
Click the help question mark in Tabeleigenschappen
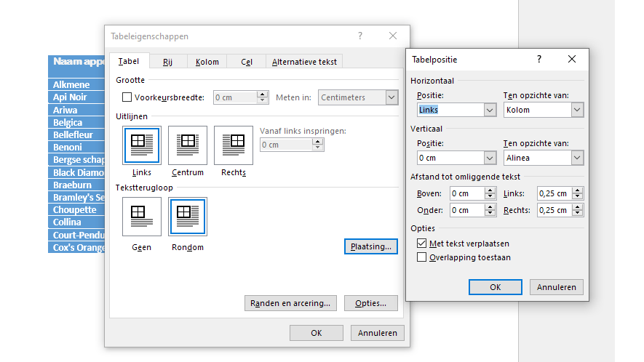coord(360,36)
